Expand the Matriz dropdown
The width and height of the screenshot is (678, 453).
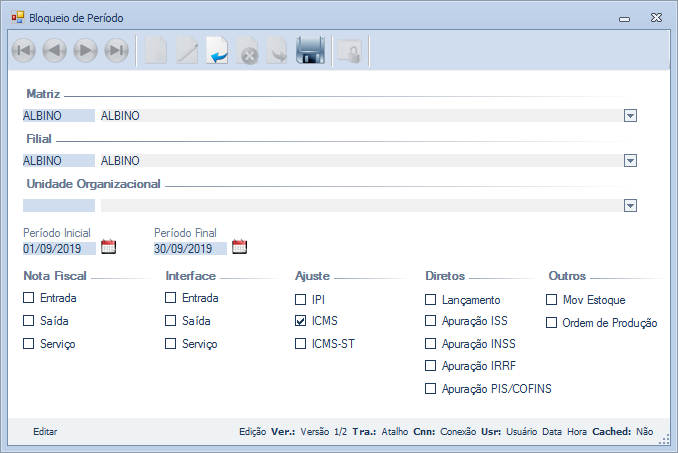(630, 115)
